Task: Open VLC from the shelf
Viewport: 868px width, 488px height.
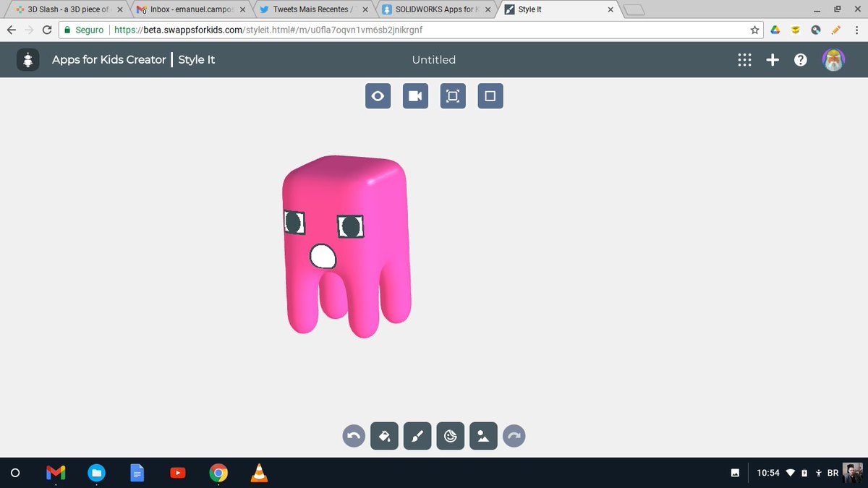Action: pyautogui.click(x=258, y=473)
